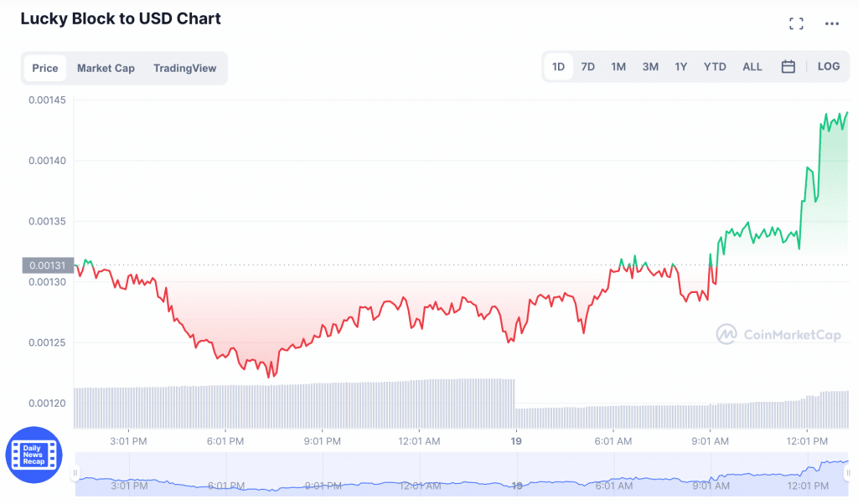
Task: Choose the YTD time range
Action: tap(715, 67)
